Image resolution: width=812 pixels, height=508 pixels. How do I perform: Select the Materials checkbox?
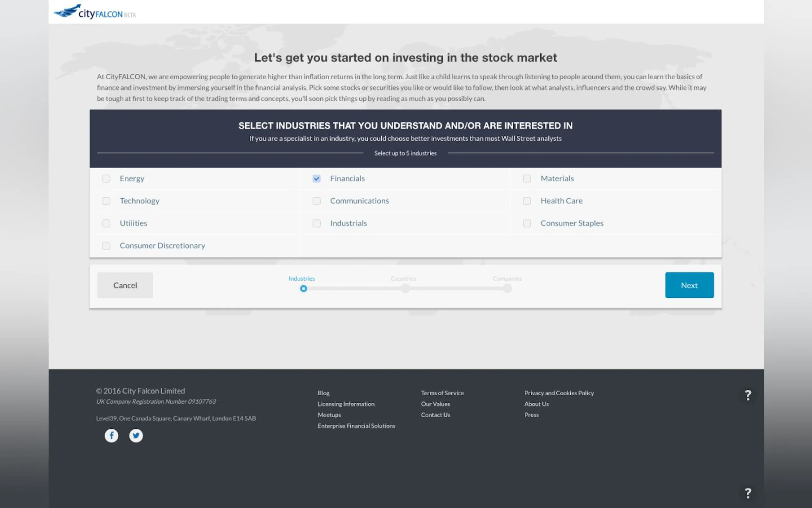(527, 179)
